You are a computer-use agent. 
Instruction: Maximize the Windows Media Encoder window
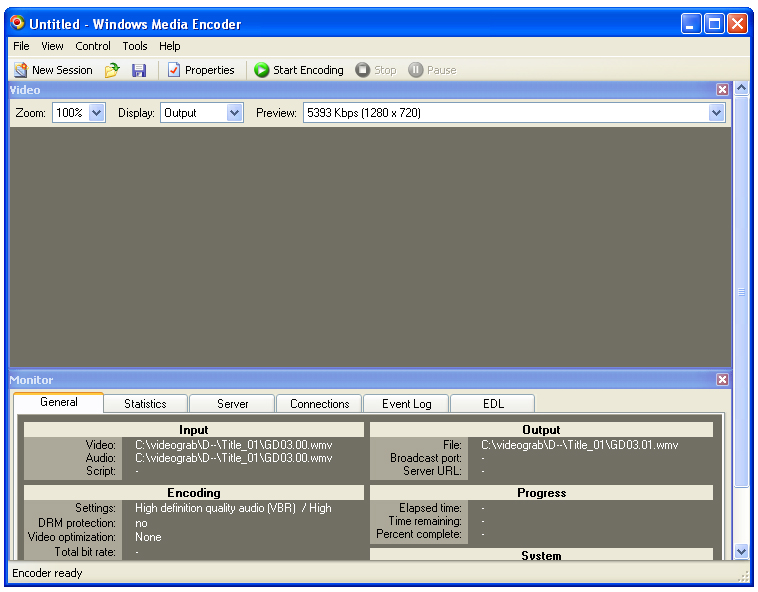714,23
